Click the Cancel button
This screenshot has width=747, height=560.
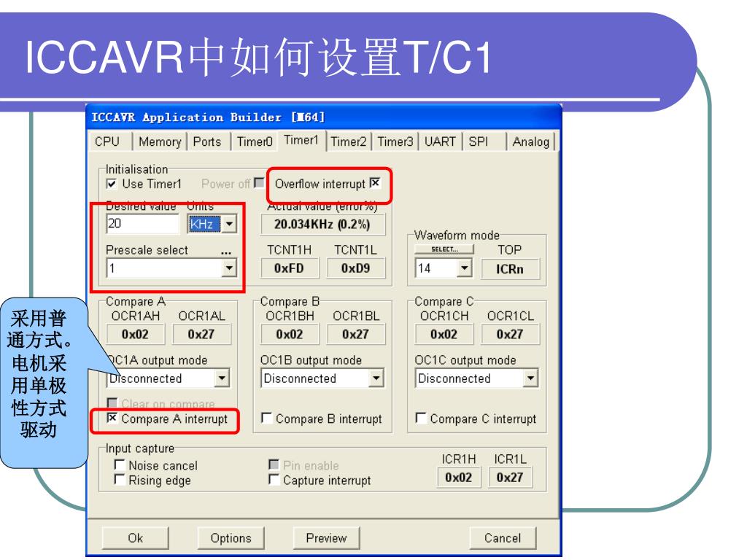[x=503, y=538]
